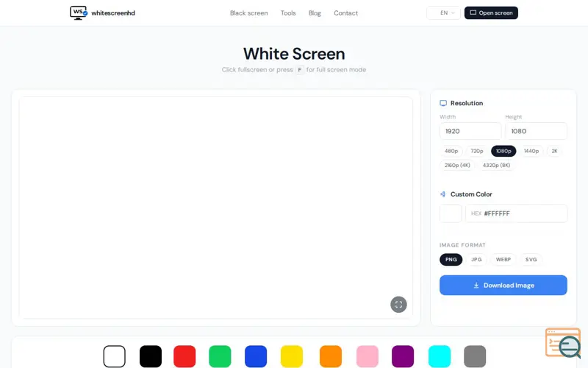The image size is (588, 368).
Task: Choose PNG image format
Action: pyautogui.click(x=451, y=260)
